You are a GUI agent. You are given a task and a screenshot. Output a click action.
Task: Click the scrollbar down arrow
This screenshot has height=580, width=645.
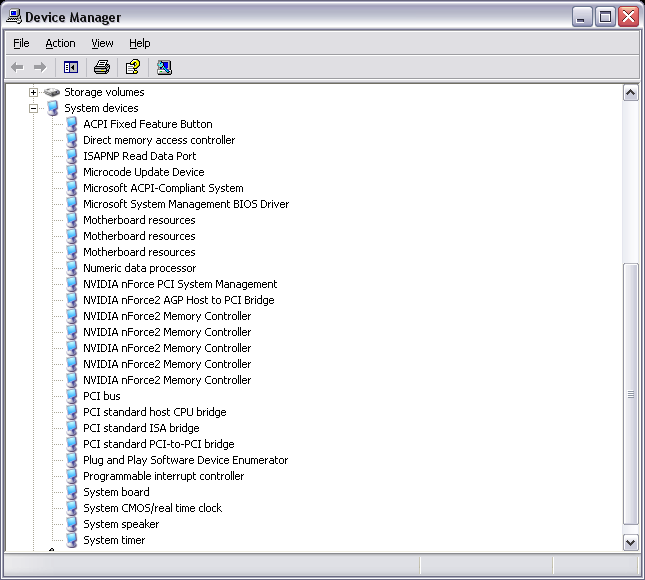[630, 541]
